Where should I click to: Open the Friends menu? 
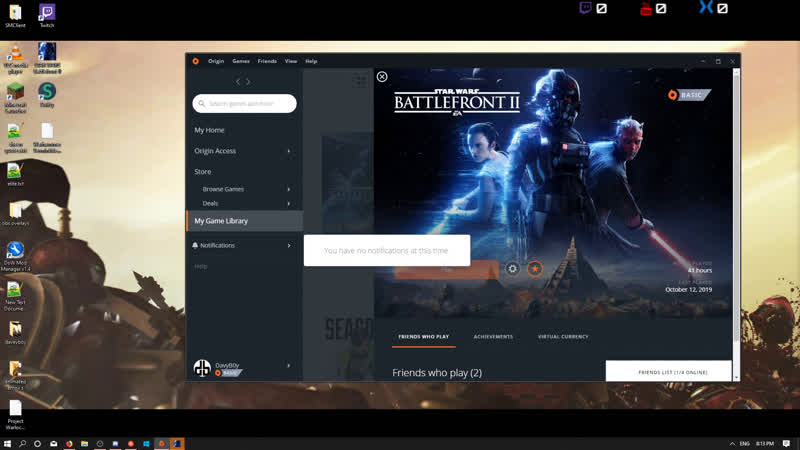click(x=267, y=61)
